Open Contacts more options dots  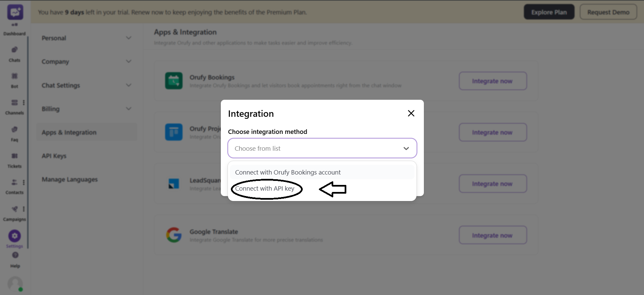[23, 182]
